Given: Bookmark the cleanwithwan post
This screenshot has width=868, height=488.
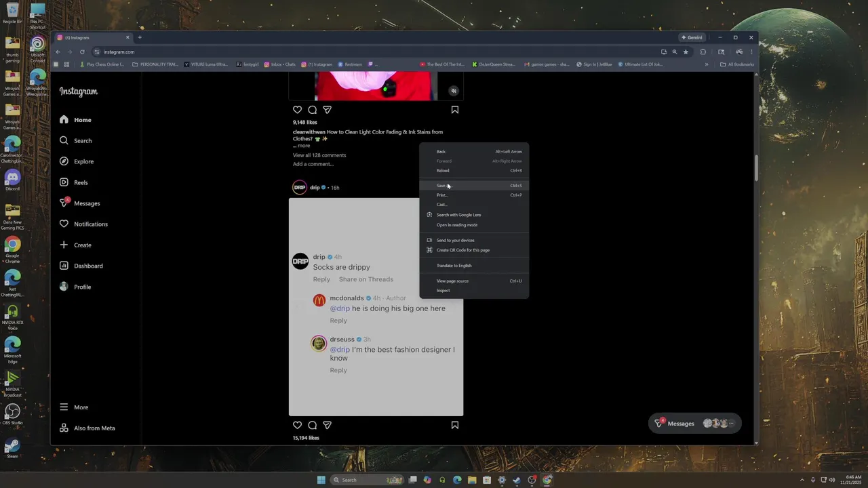Looking at the screenshot, I should point(455,110).
